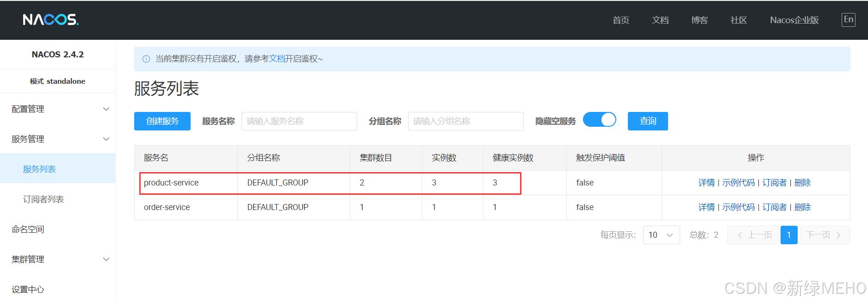Open 订阅者 for order-service
868x303 pixels.
775,207
